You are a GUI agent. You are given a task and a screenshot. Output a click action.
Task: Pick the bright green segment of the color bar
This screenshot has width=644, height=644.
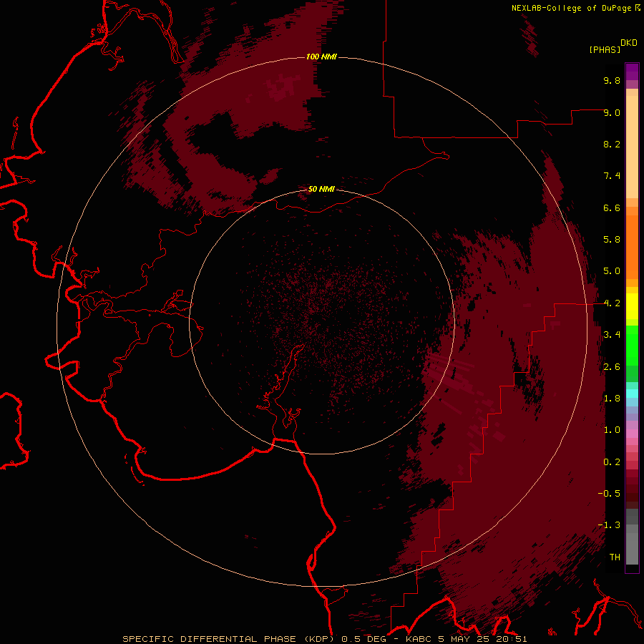pos(632,346)
